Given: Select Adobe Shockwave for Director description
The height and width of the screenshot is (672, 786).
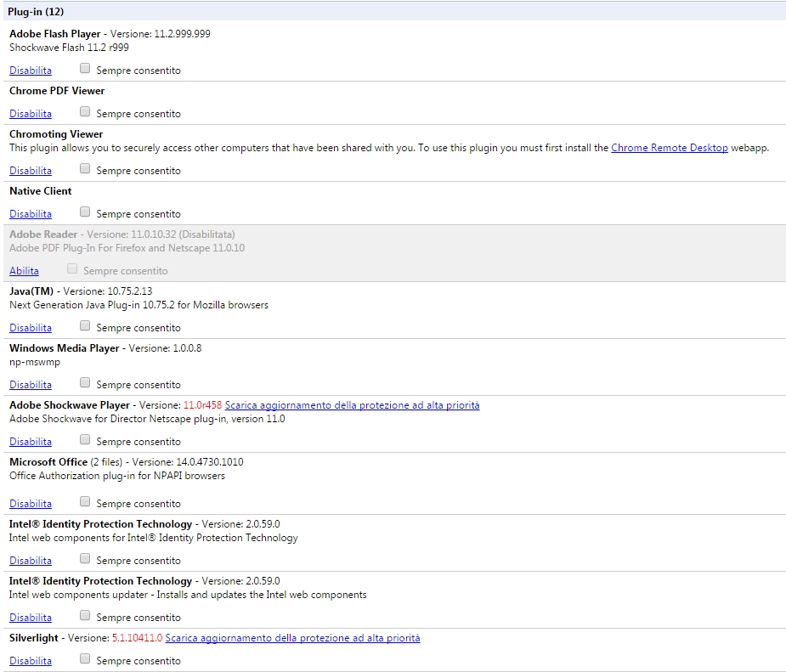Looking at the screenshot, I should [x=147, y=419].
